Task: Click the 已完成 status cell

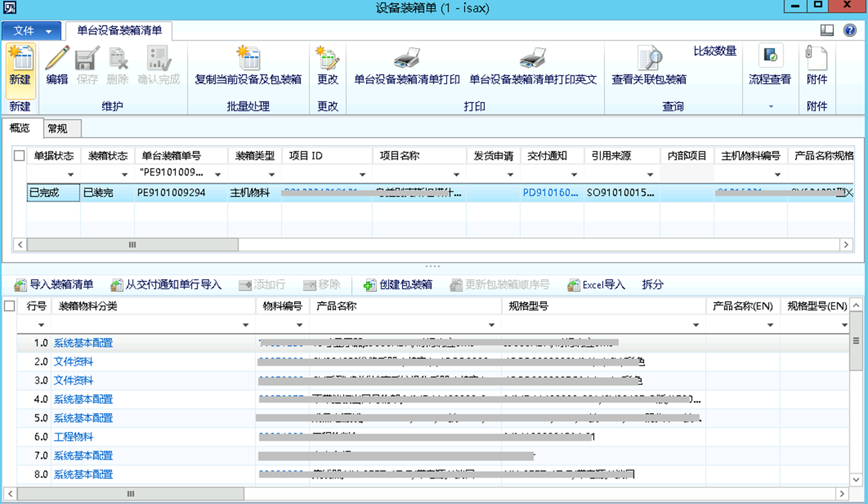Action: [53, 193]
